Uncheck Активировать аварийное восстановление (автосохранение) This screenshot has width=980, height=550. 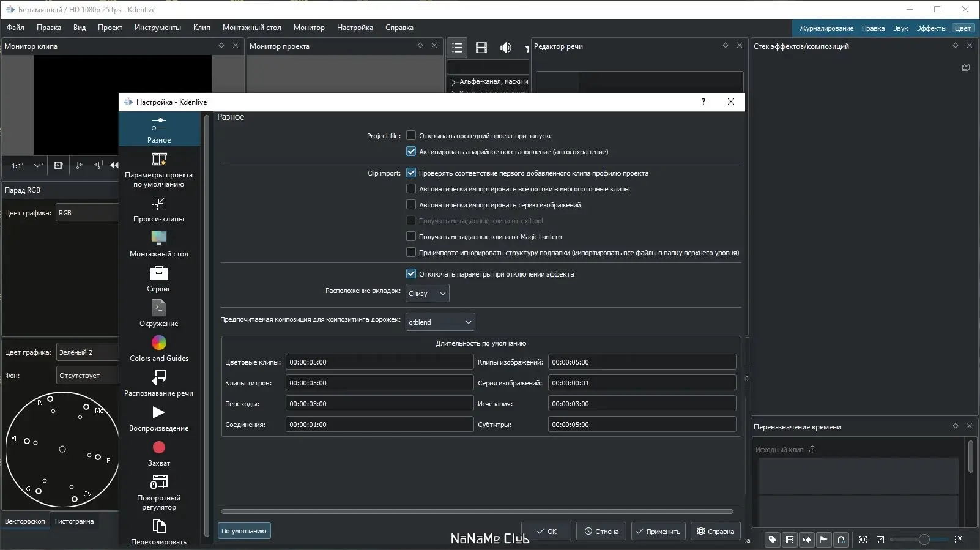coord(411,152)
